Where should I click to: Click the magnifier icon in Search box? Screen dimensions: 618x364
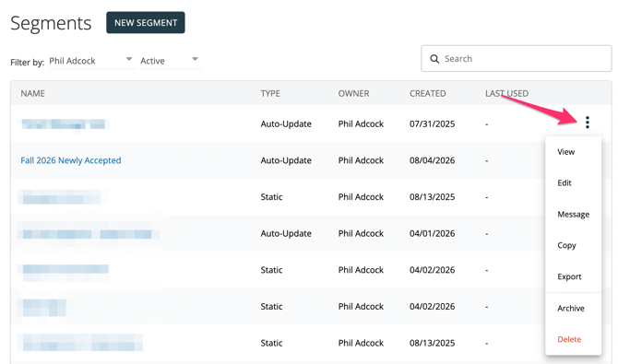tap(434, 59)
